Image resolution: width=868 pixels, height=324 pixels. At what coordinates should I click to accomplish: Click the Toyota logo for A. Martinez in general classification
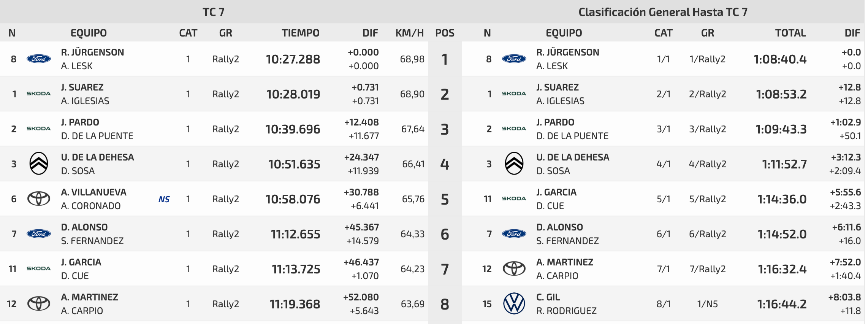pyautogui.click(x=514, y=268)
